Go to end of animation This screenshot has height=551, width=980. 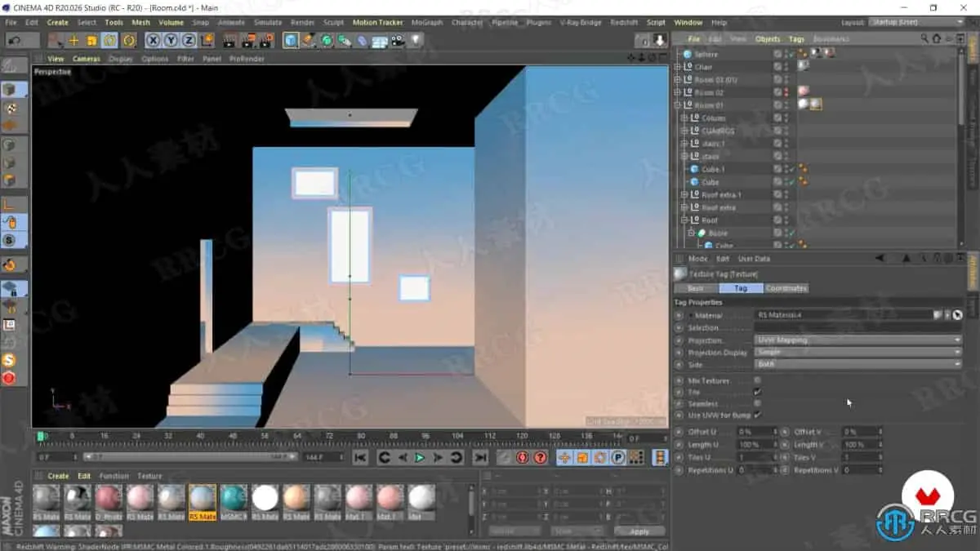(x=480, y=458)
